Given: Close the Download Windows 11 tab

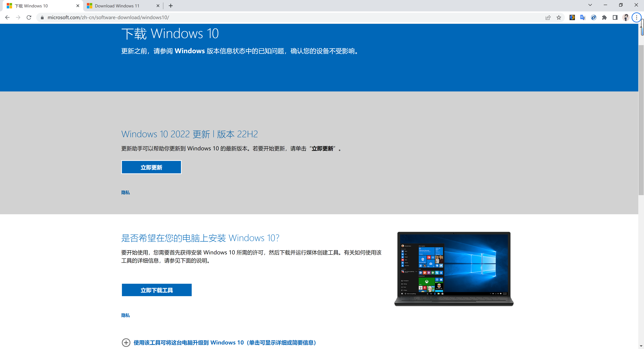Looking at the screenshot, I should (158, 6).
